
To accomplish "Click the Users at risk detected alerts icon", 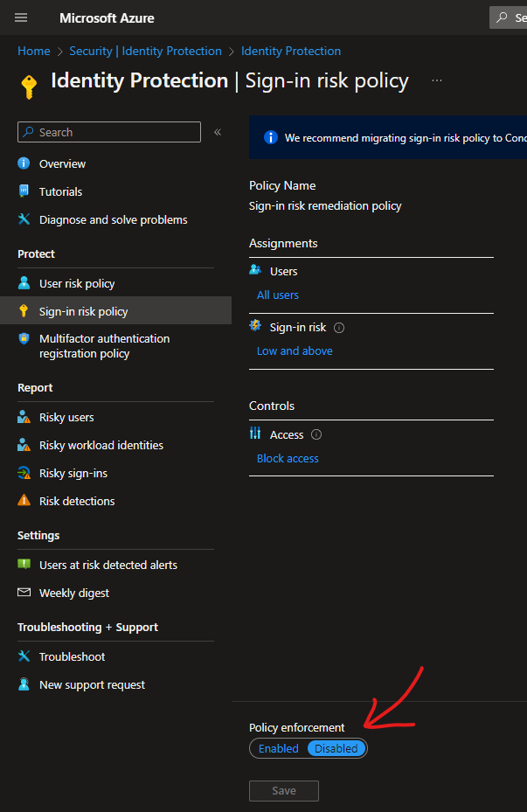I will 24,564.
